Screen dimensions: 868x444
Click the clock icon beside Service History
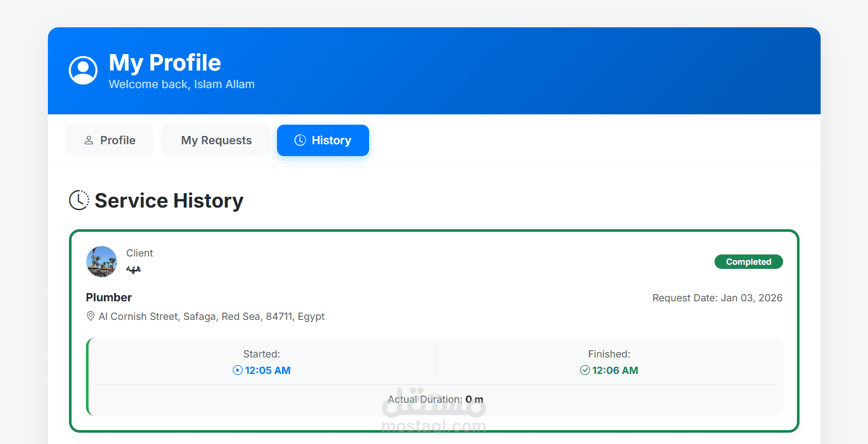(x=79, y=200)
